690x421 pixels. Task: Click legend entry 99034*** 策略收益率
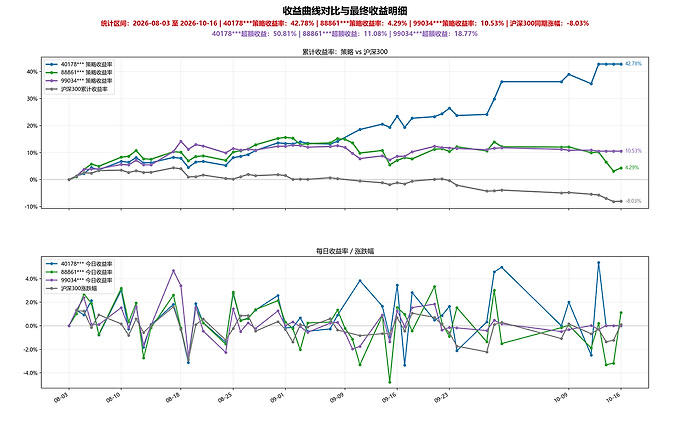point(79,81)
